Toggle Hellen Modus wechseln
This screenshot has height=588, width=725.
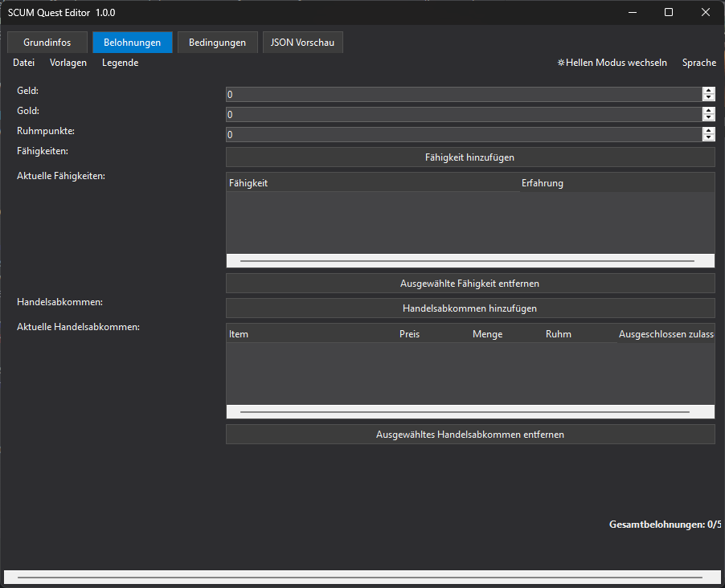(612, 63)
